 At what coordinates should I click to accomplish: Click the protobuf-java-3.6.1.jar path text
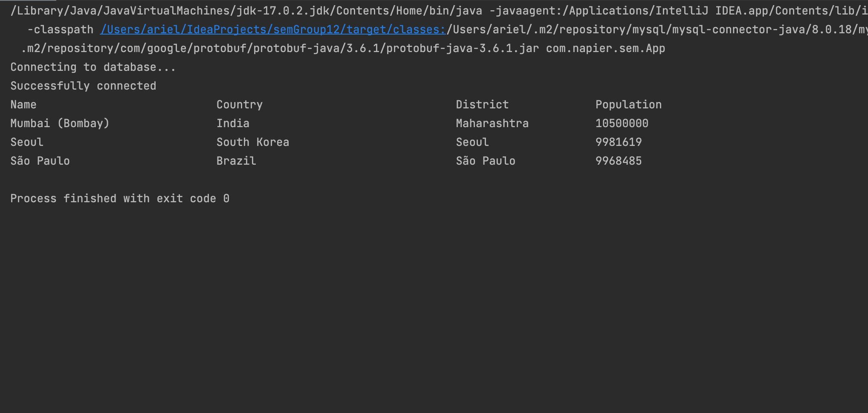point(280,48)
